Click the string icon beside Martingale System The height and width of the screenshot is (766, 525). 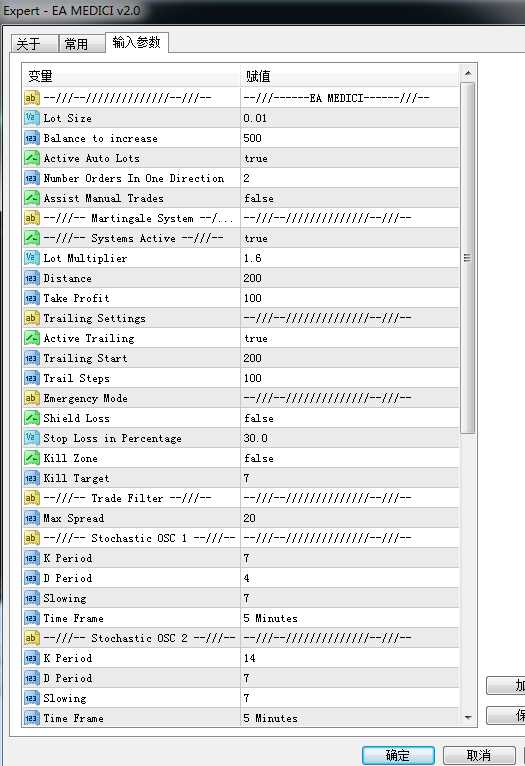click(x=31, y=218)
